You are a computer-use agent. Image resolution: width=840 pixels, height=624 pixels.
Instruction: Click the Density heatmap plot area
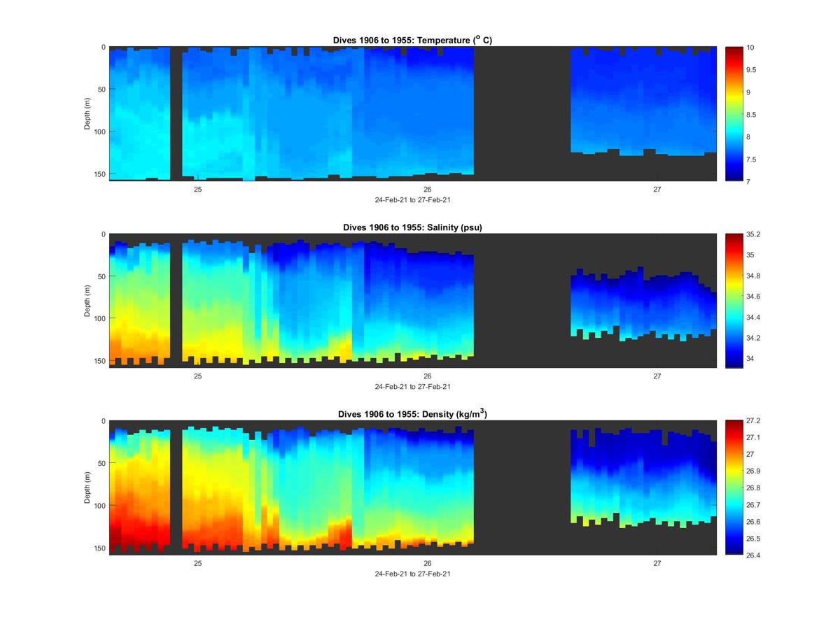tap(413, 488)
